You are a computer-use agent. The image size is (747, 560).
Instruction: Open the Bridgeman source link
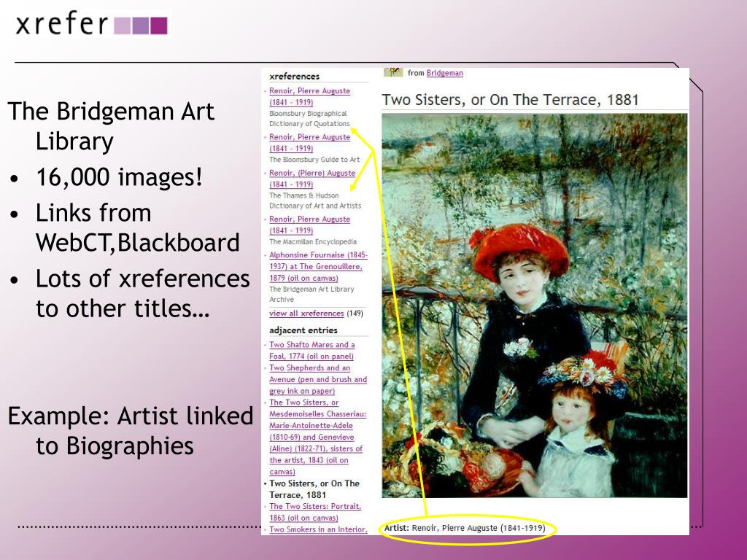[x=444, y=73]
